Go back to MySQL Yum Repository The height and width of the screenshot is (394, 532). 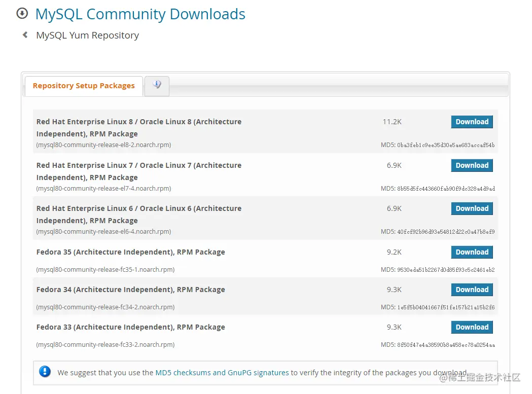(x=88, y=35)
